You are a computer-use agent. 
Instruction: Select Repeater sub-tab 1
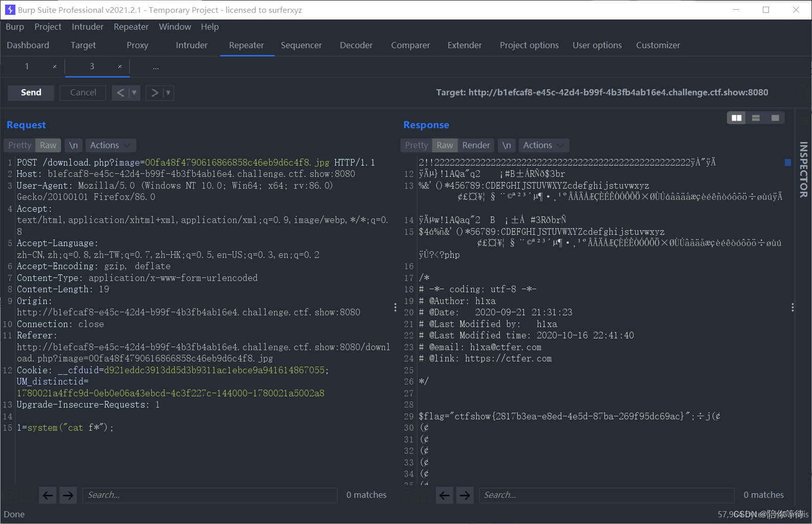point(27,66)
